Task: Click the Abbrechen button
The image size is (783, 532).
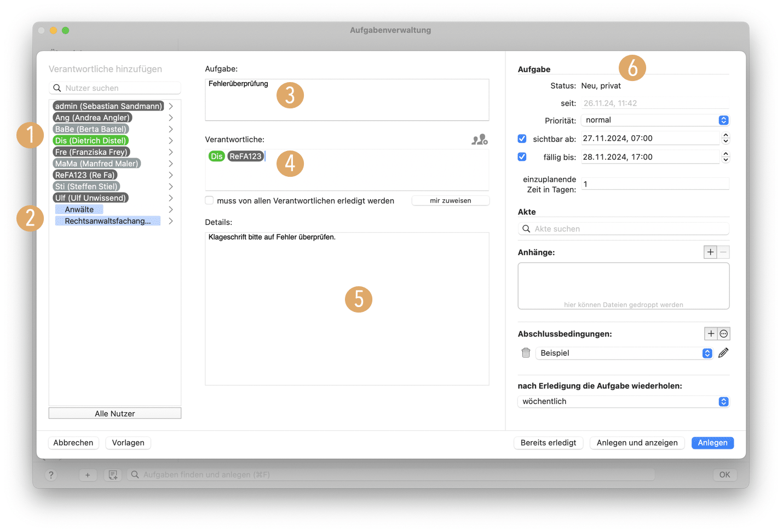Action: point(73,443)
